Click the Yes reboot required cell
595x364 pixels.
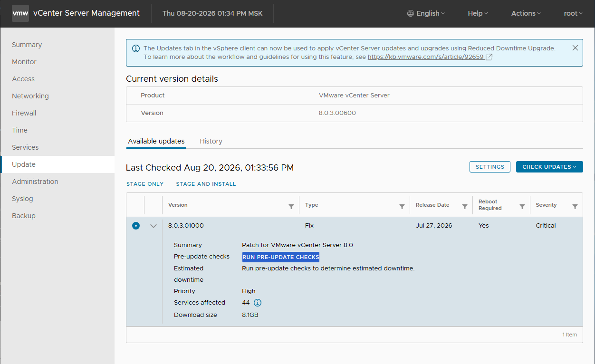coord(484,226)
